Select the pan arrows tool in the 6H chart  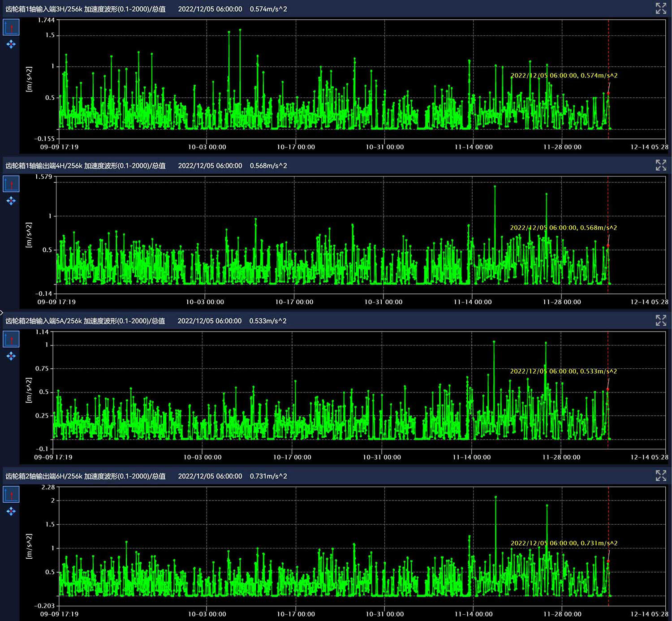point(11,511)
